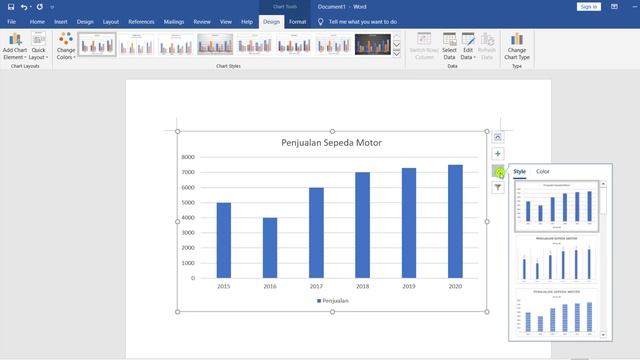
Task: Expand the Chart Styles gallery more arrow
Action: coord(396,53)
